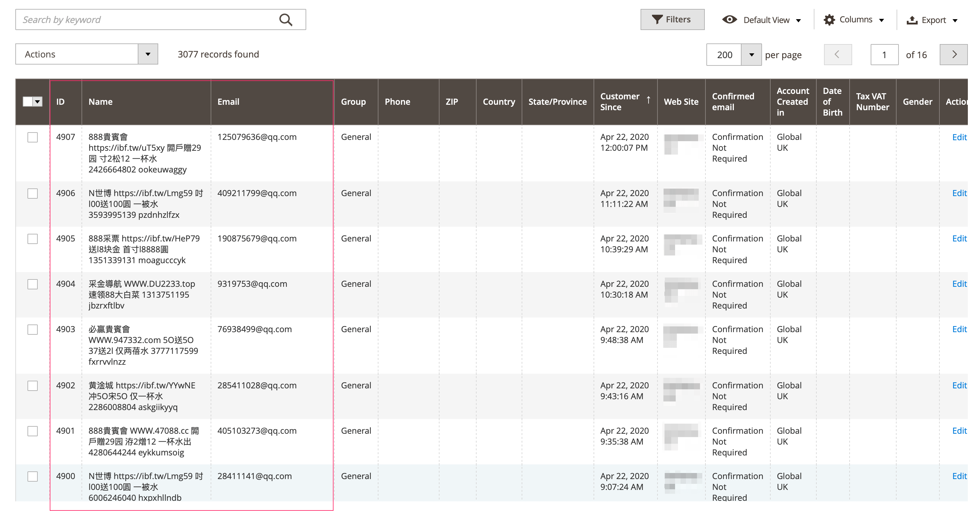Screen dimensions: 980x511
Task: Open the per page count dropdown
Action: tap(751, 55)
